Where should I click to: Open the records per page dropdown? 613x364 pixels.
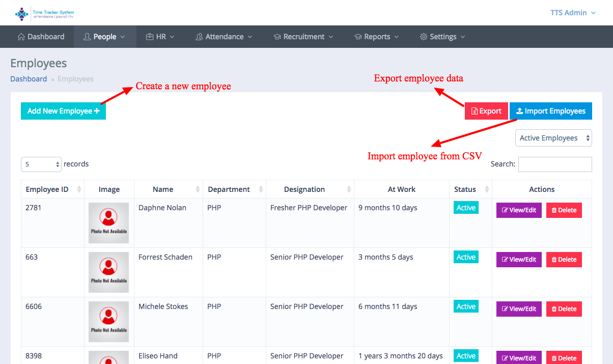point(41,164)
